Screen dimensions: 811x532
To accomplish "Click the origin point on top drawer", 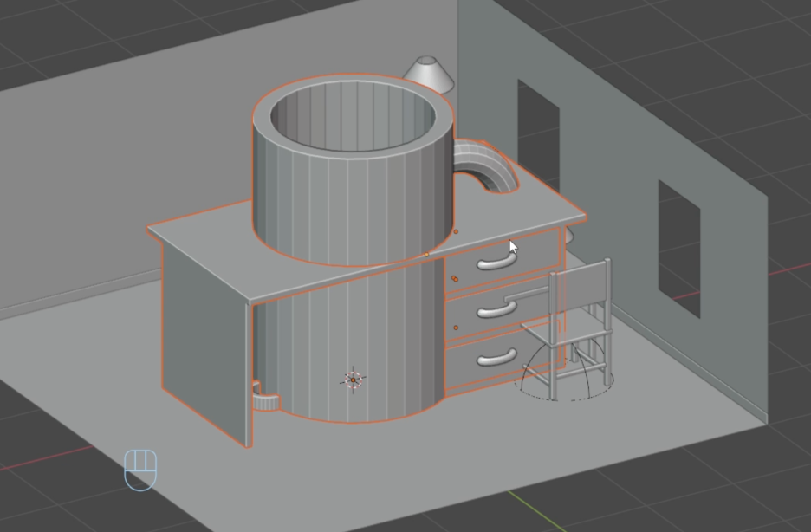I will (455, 279).
